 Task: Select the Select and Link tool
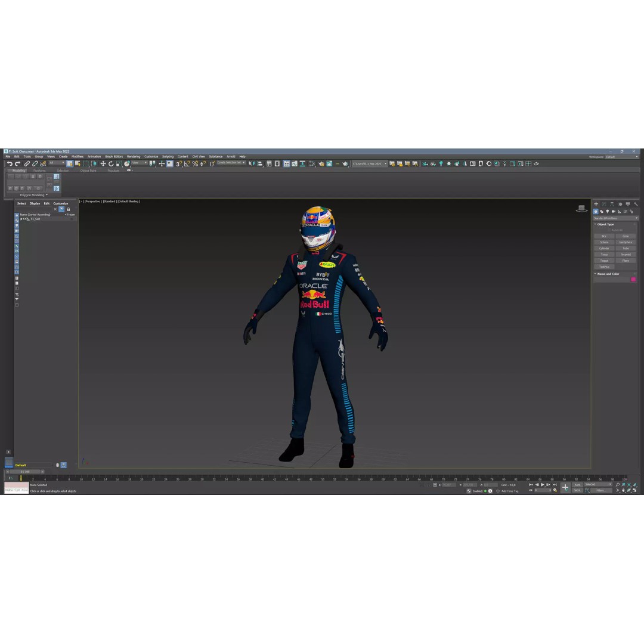coord(27,163)
